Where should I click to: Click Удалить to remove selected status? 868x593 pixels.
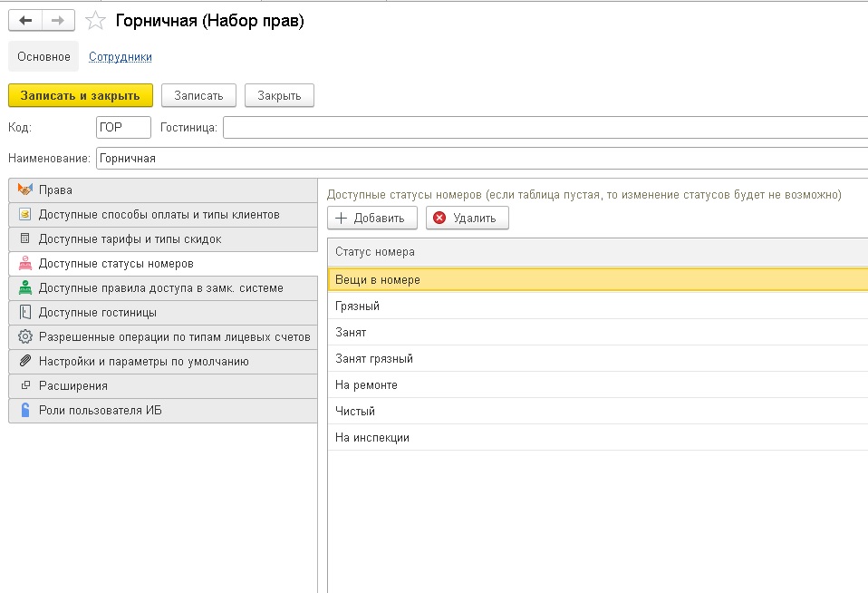[x=467, y=218]
